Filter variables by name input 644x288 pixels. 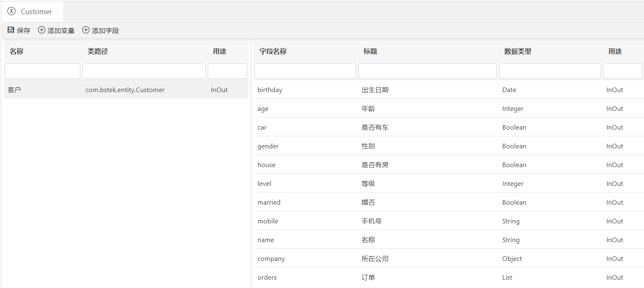tap(42, 71)
